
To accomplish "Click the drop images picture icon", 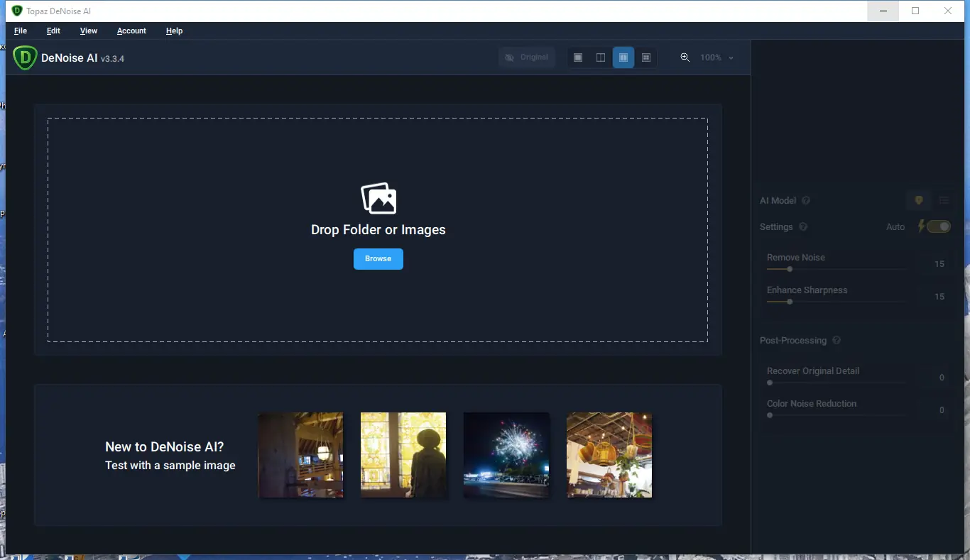I will coord(378,199).
